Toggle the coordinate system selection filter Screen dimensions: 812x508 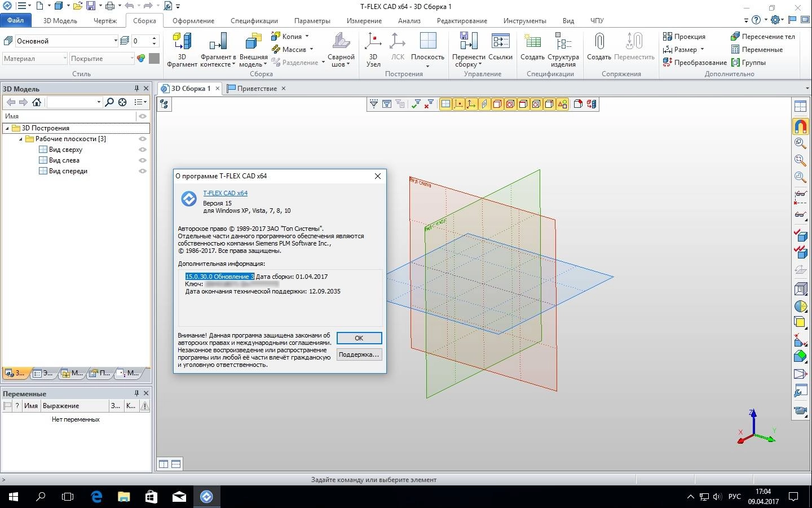point(471,104)
